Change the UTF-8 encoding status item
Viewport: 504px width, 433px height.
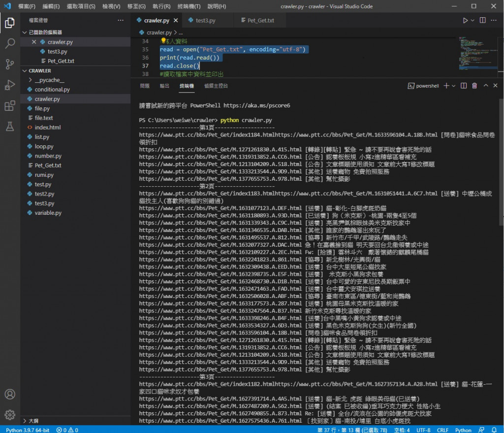click(423, 430)
